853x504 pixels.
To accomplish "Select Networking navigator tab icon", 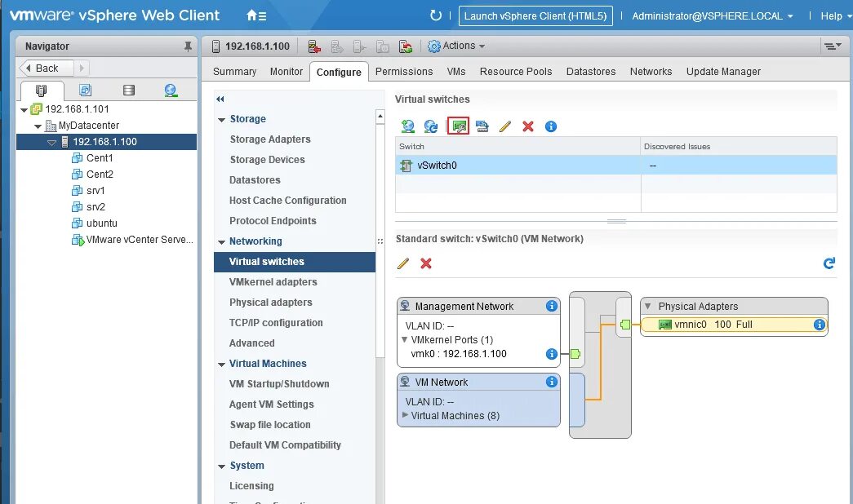I will point(171,91).
